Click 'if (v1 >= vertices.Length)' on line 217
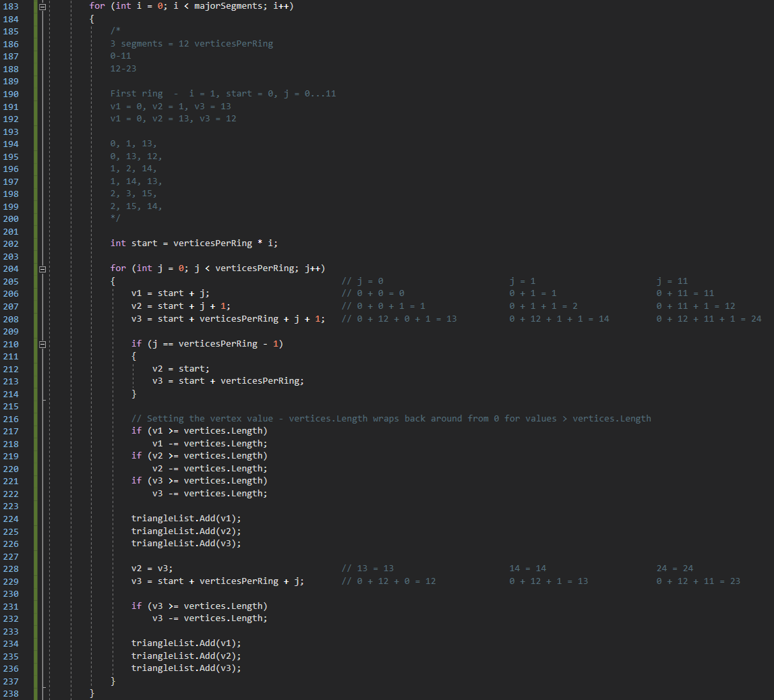Image resolution: width=774 pixels, height=700 pixels. [x=200, y=431]
